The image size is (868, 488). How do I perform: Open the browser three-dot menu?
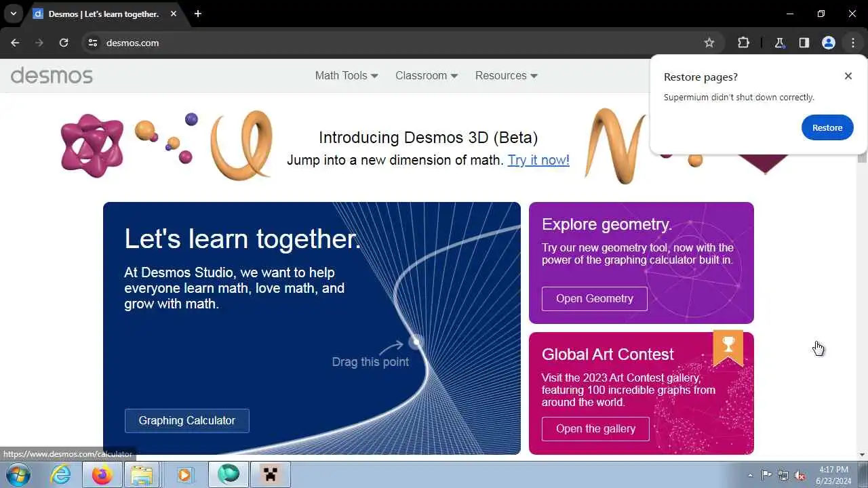pos(852,43)
